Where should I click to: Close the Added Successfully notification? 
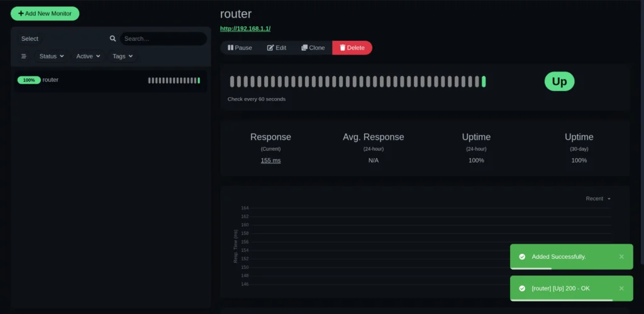(621, 257)
